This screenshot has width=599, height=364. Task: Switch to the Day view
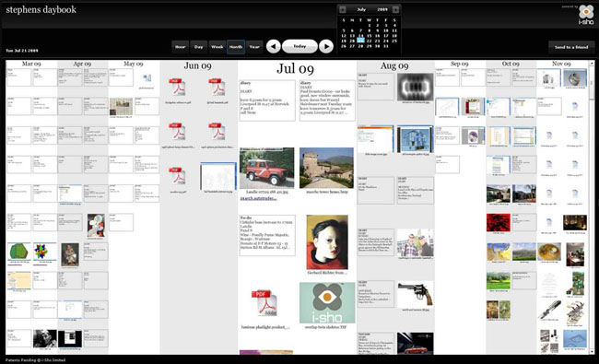pyautogui.click(x=199, y=47)
